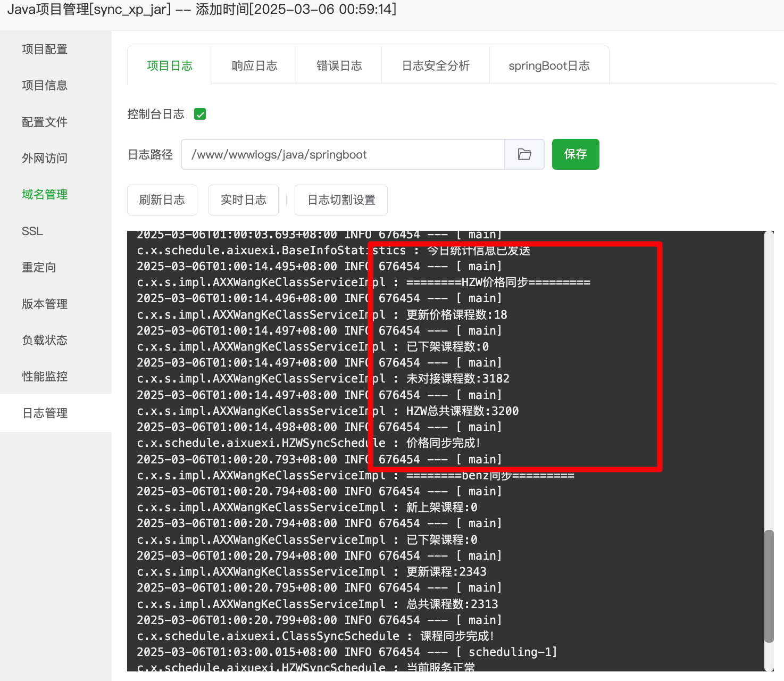Switch to the 项目日志 tab

pos(170,65)
